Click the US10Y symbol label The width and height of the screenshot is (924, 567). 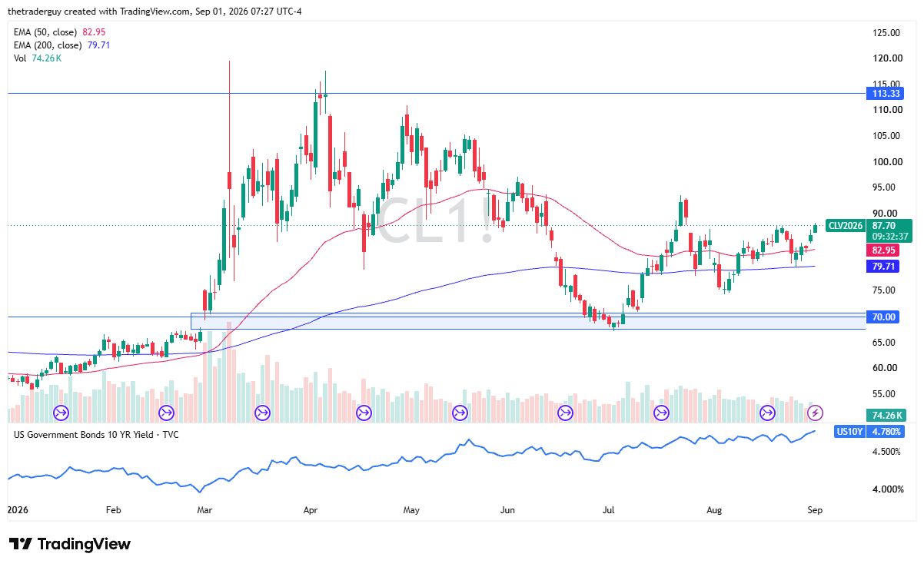[849, 432]
